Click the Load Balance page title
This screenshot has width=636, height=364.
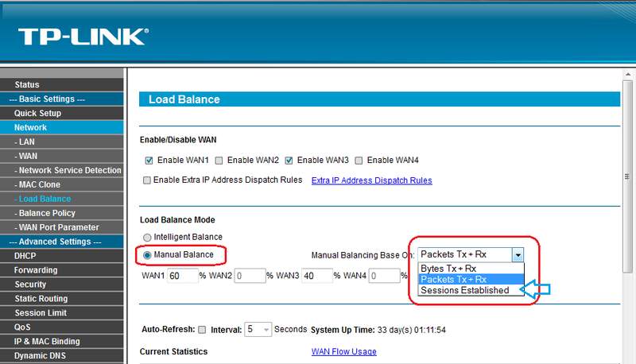click(x=184, y=99)
